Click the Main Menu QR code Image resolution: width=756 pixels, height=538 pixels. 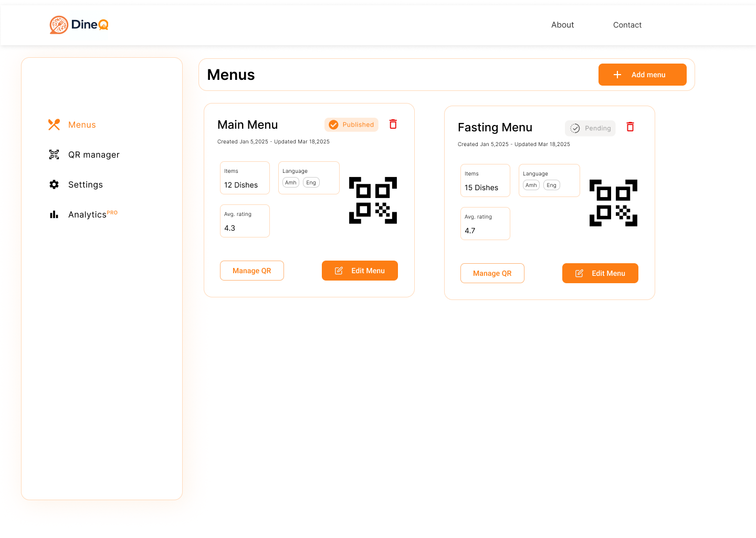(x=373, y=200)
